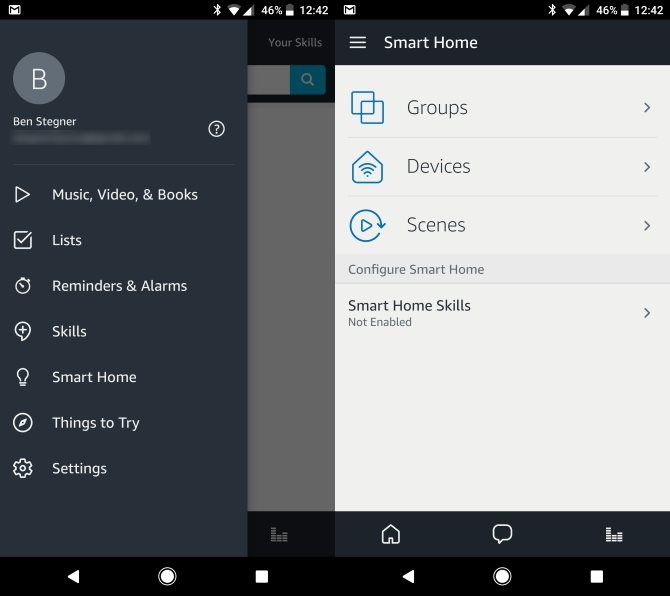Tap the blurred email under Ben Stegner
Screen dimensions: 670x596
[81, 138]
